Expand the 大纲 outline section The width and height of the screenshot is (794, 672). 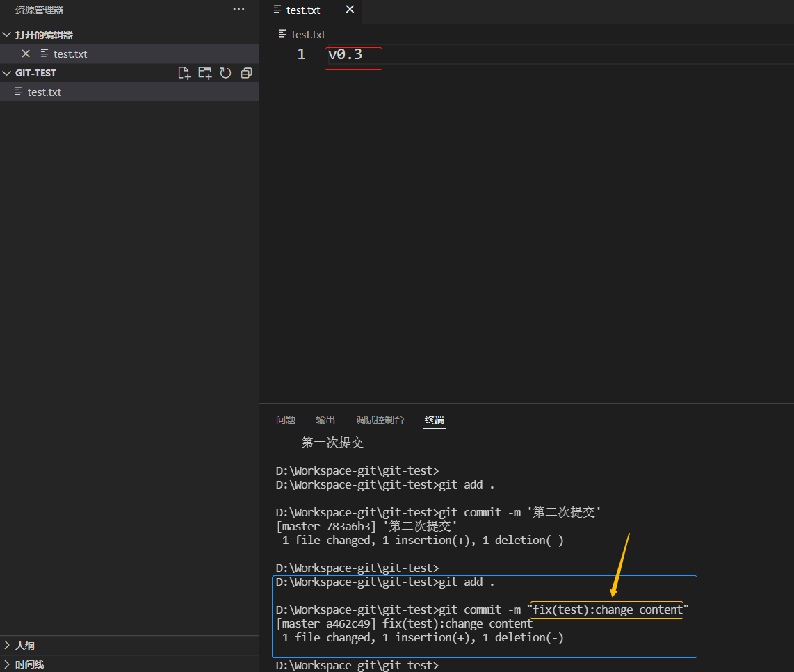[6, 645]
